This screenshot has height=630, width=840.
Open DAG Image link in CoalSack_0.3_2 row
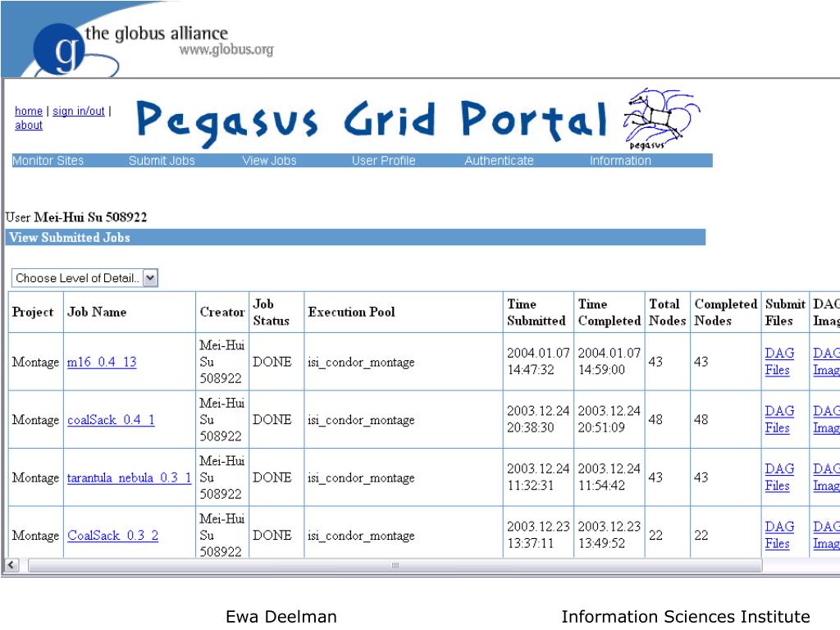pos(826,535)
